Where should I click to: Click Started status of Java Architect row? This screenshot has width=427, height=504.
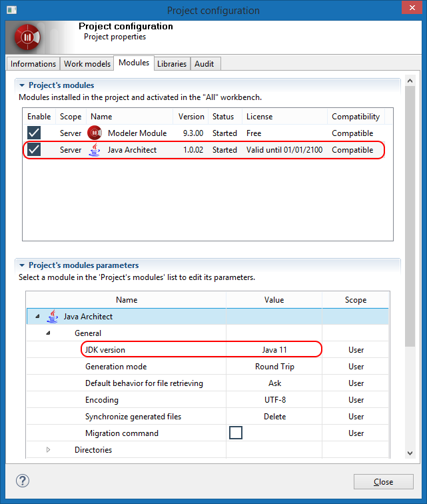(224, 150)
